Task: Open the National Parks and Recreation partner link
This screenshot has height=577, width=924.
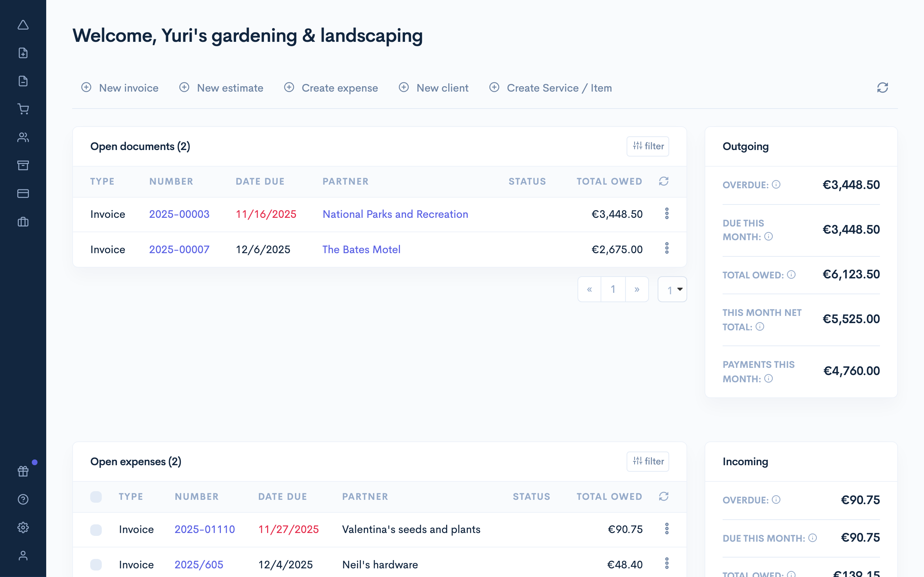Action: (395, 214)
